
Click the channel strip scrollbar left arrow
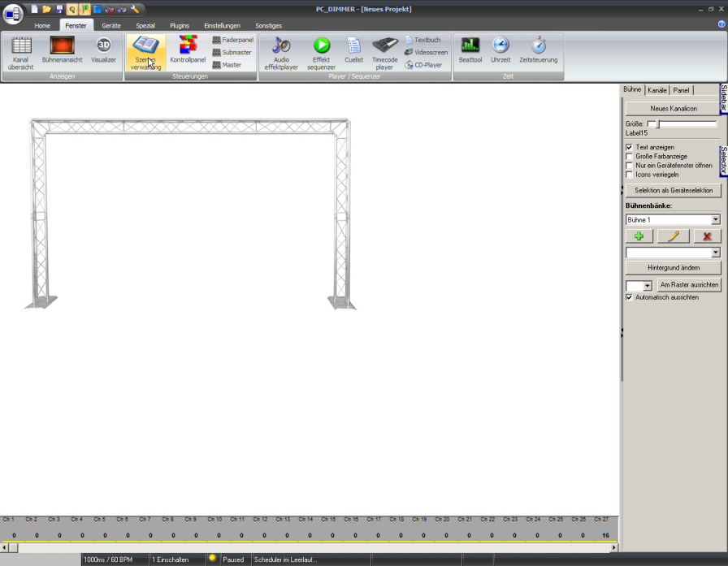[4, 548]
